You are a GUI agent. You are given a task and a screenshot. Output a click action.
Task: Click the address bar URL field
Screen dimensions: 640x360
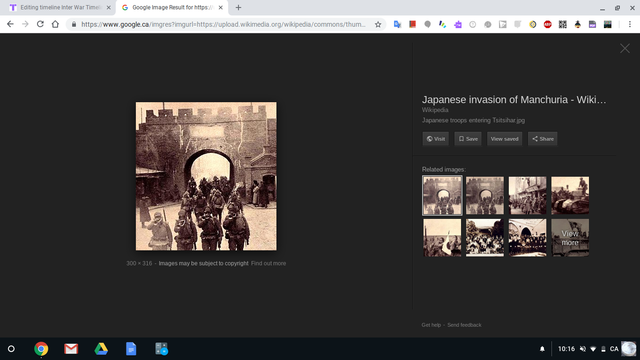tap(223, 24)
